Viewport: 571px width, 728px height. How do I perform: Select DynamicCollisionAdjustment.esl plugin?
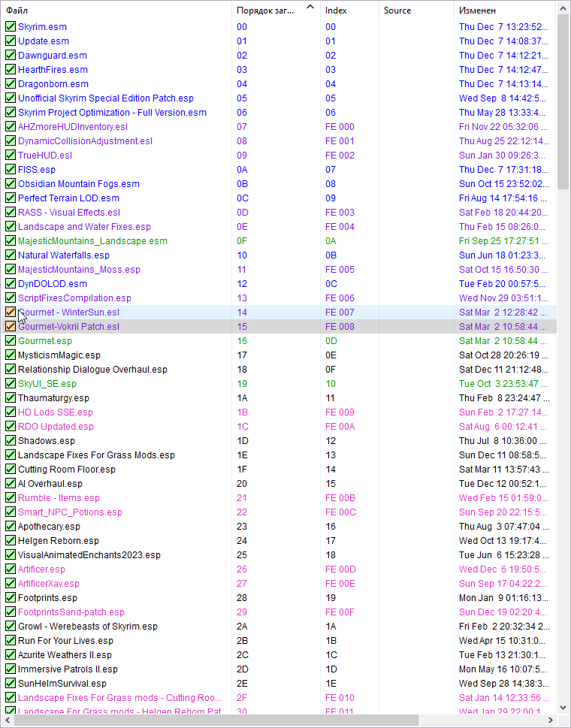tap(86, 141)
